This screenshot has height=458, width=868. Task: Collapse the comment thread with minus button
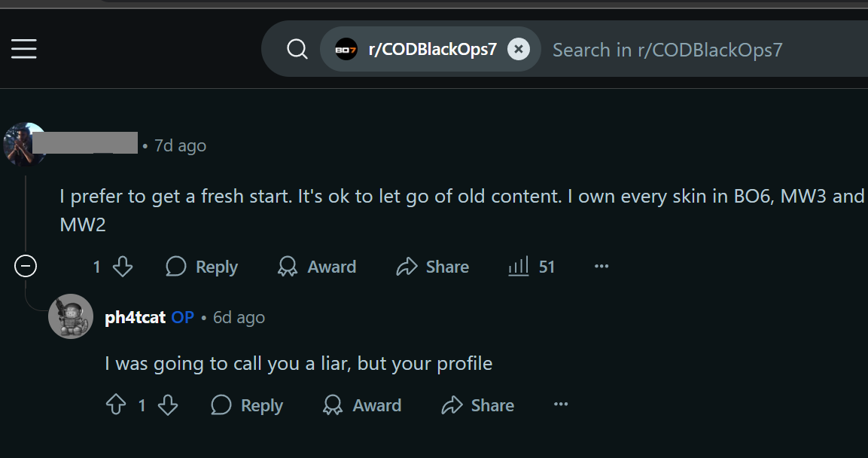pyautogui.click(x=26, y=267)
